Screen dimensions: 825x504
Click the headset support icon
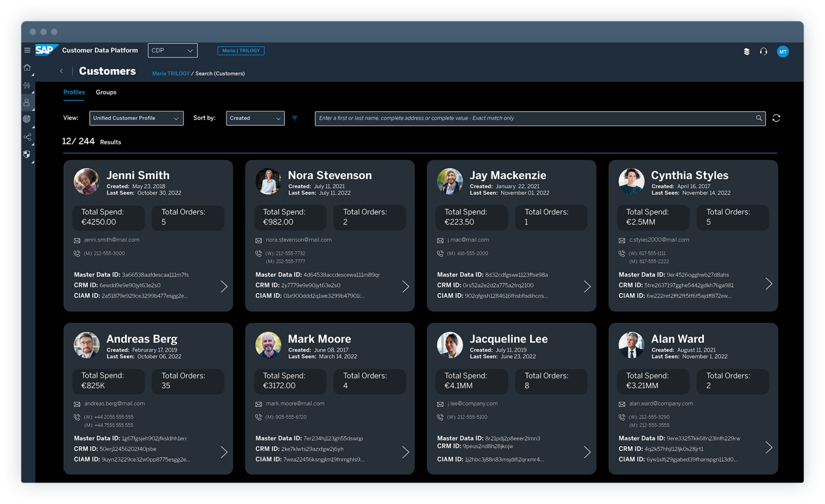pyautogui.click(x=763, y=52)
